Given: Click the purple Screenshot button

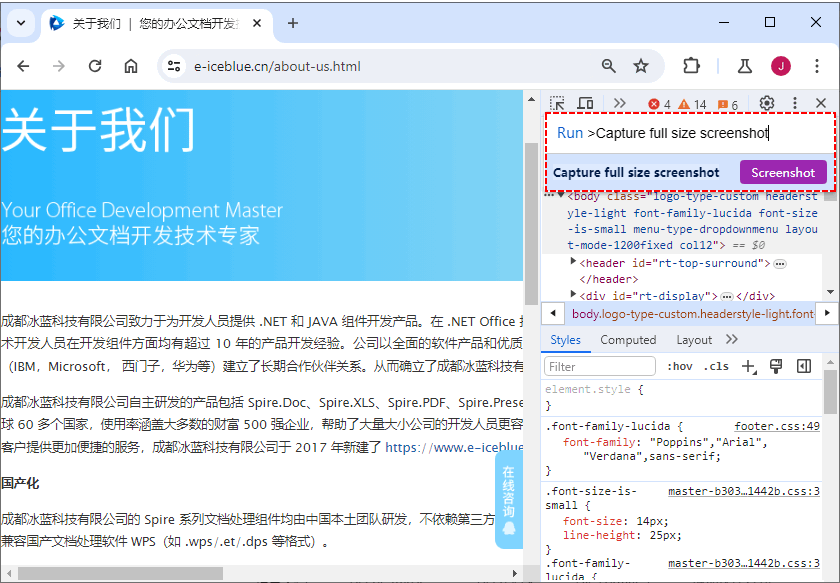Looking at the screenshot, I should point(783,172).
